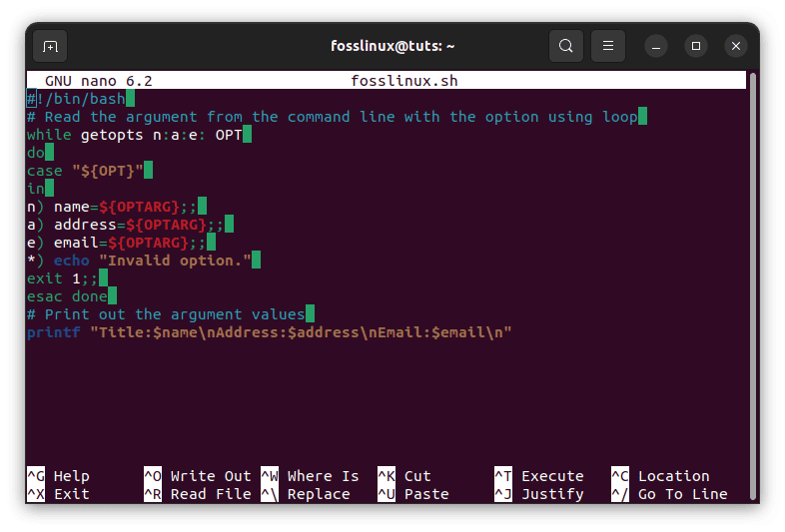Open a new terminal tab
The image size is (785, 532).
click(50, 46)
